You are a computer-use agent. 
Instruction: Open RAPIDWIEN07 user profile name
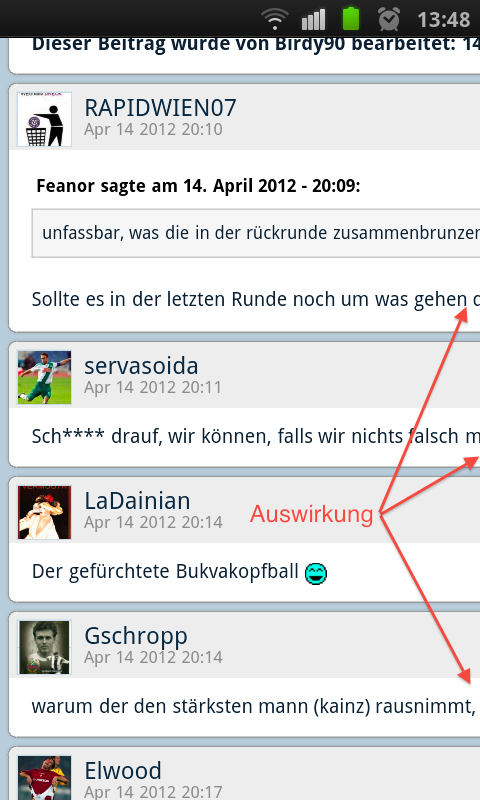point(160,108)
